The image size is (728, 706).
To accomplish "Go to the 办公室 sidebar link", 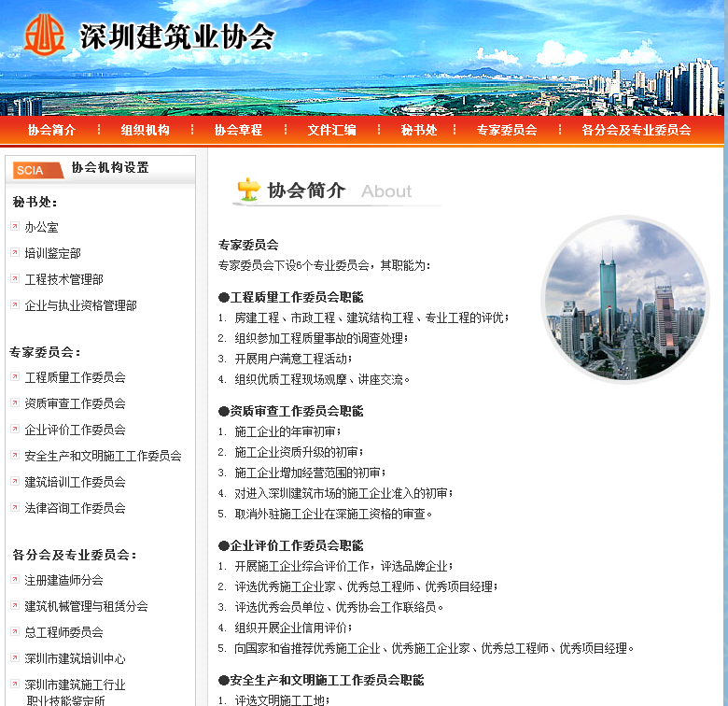I will click(41, 227).
